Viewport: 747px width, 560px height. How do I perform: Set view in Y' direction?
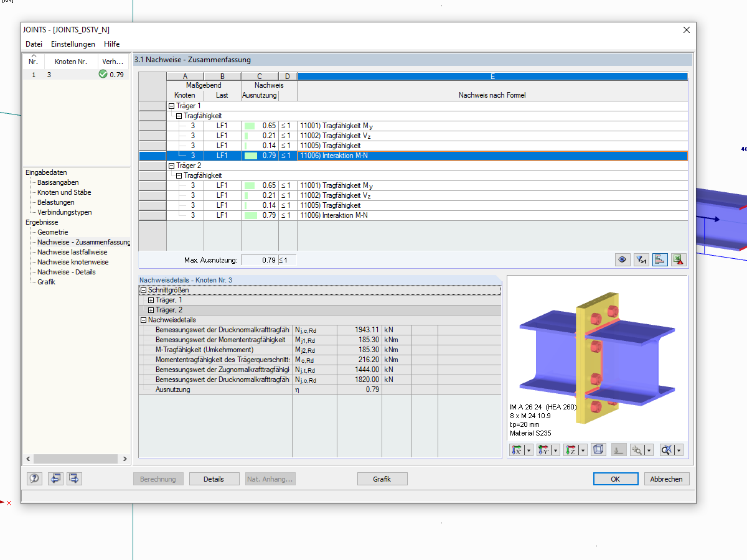point(543,450)
